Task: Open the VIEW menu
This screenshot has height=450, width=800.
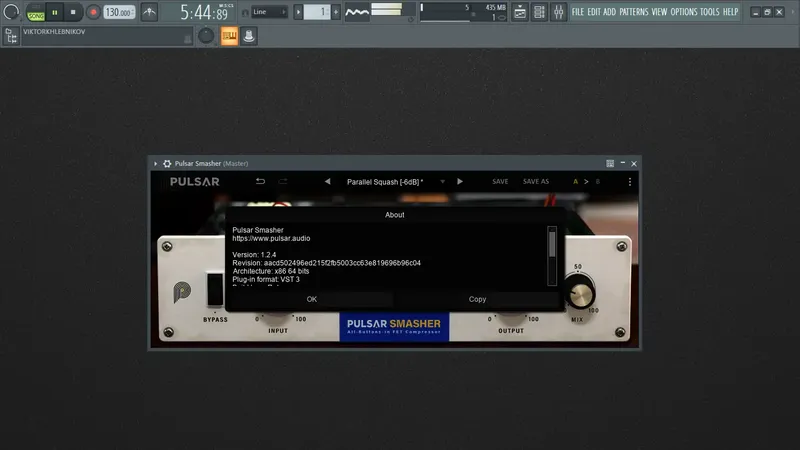Action: point(659,12)
